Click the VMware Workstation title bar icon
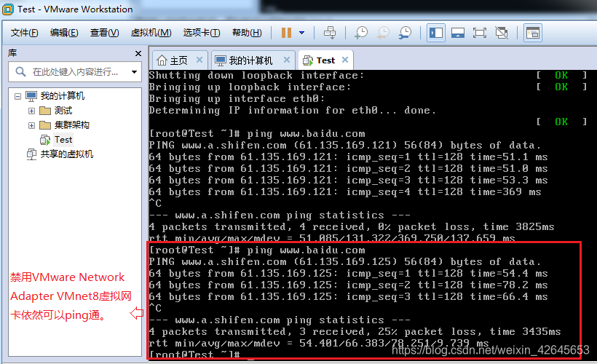597x364 pixels. 7,9
